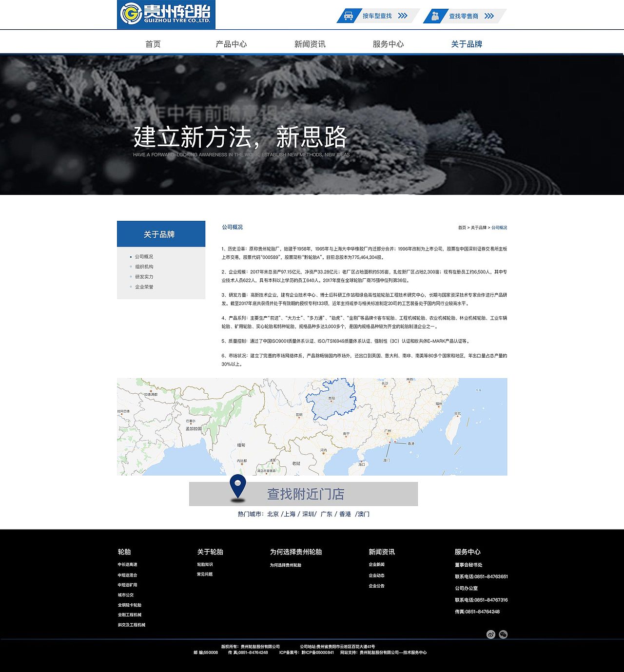This screenshot has width=624, height=672.
Task: Open 服务中心 navigation item
Action: [x=389, y=44]
